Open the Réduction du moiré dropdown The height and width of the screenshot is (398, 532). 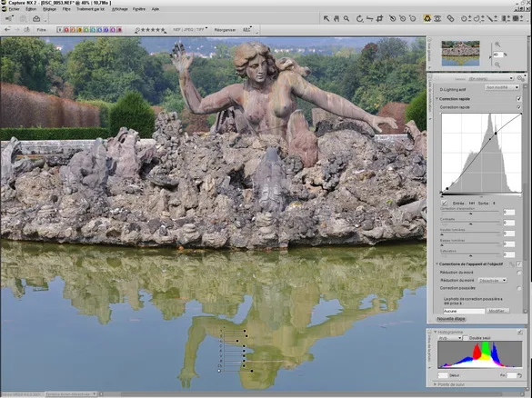click(492, 281)
